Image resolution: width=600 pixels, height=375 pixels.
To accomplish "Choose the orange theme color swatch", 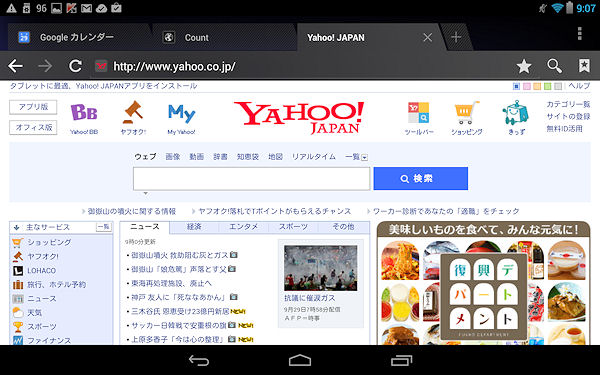I will pos(537,86).
